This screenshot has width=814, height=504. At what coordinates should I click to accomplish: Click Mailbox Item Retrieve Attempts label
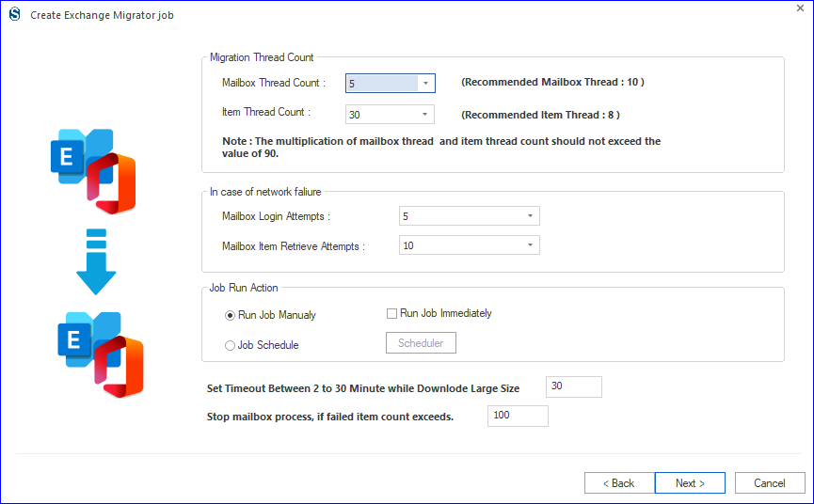tap(294, 246)
